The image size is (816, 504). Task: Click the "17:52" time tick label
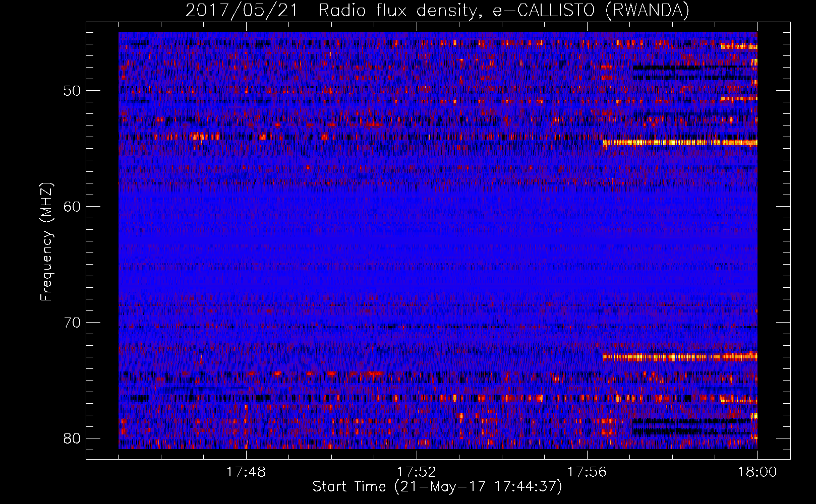point(417,472)
